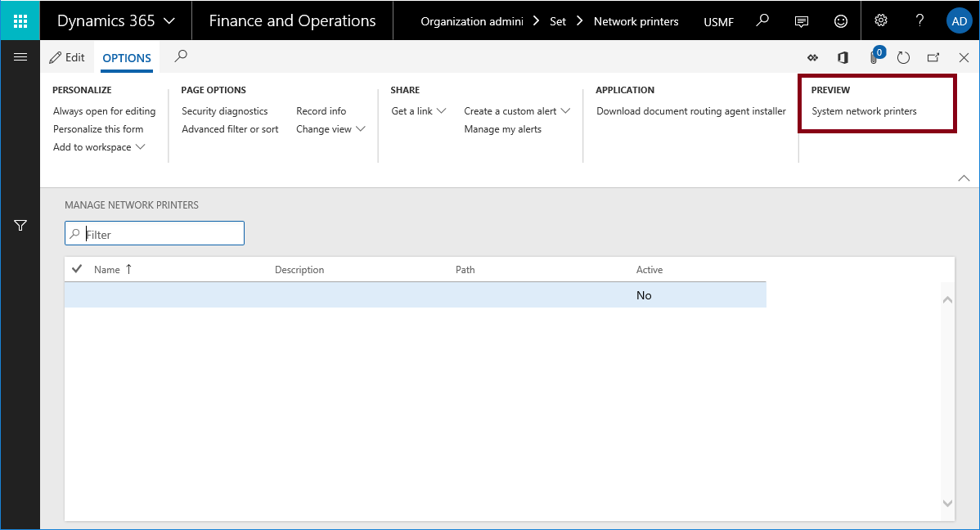The width and height of the screenshot is (980, 530).
Task: Click the Refresh page icon
Action: click(x=903, y=57)
